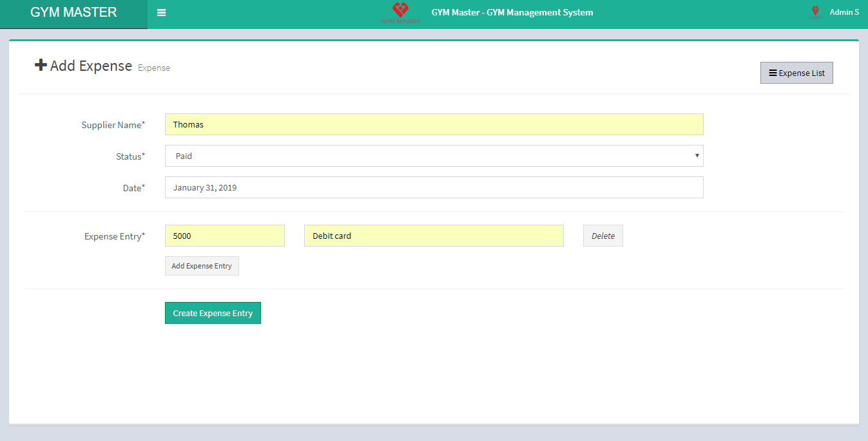Click the Debit card expense label field
The image size is (868, 441).
coord(433,236)
